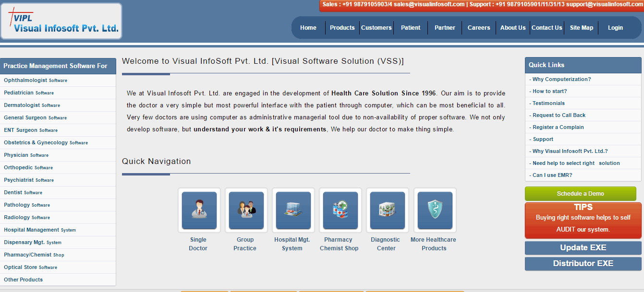Screen dimensions: 644x292
Task: Open Obstetrics & Gynecology Software link
Action: [x=46, y=143]
